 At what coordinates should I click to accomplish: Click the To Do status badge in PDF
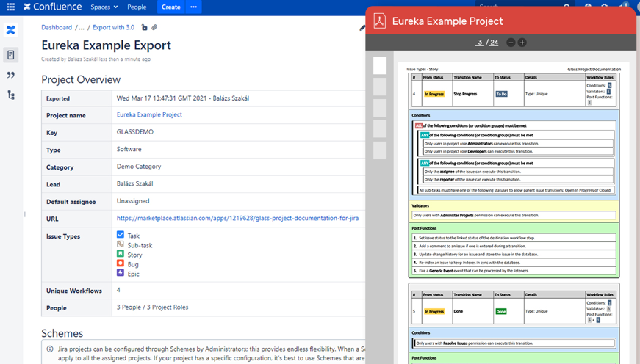501,94
